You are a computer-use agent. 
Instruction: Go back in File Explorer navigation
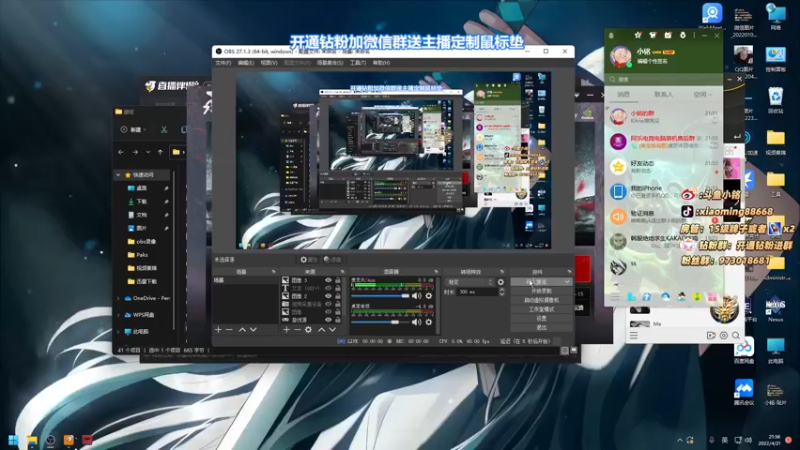[x=121, y=152]
